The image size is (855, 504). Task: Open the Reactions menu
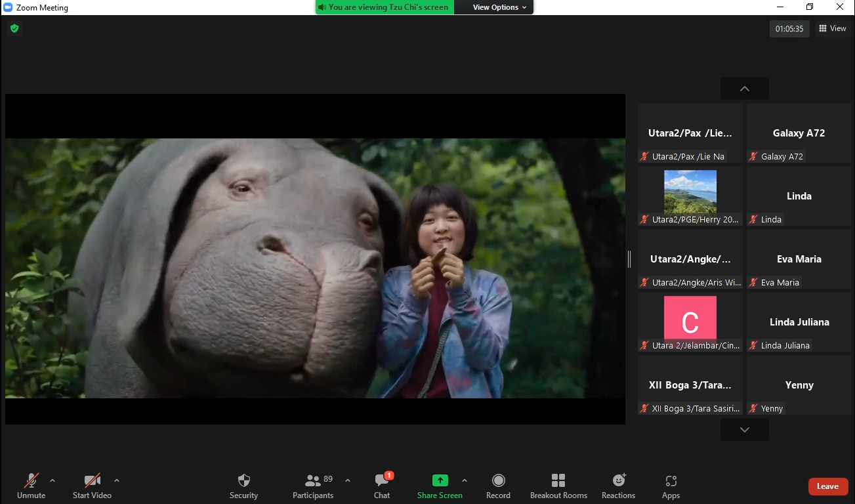pyautogui.click(x=618, y=486)
